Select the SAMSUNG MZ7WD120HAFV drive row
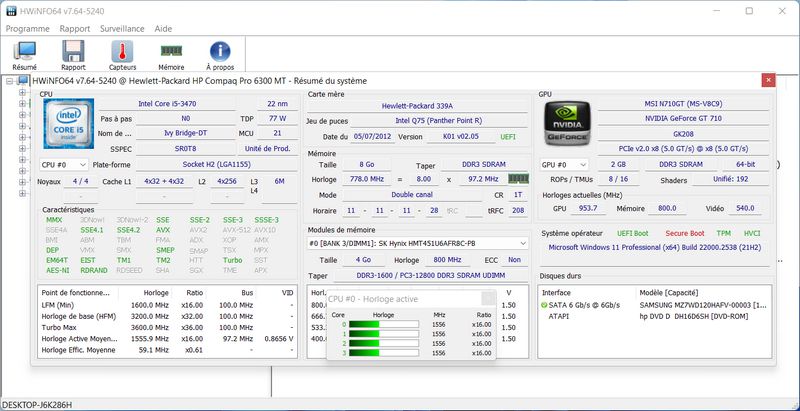Screen dimensions: 800x411 pyautogui.click(x=655, y=305)
